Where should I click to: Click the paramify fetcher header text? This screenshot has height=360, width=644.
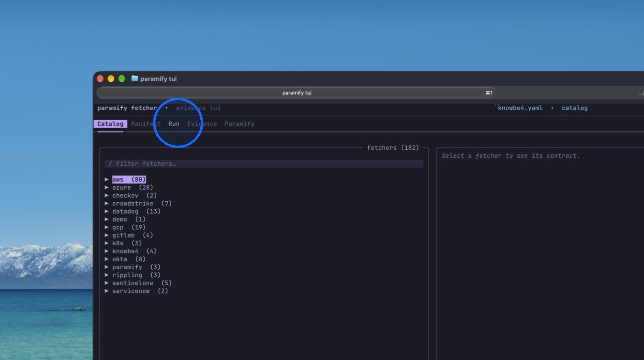tap(127, 108)
